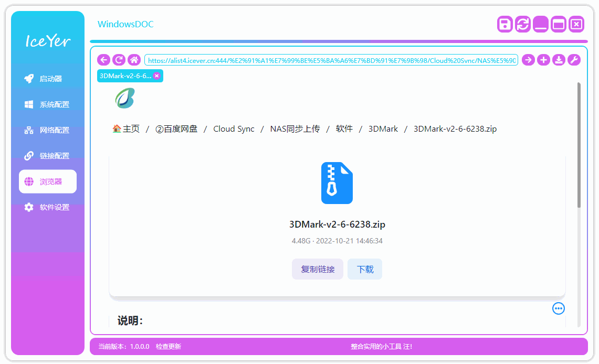Click the 说明: heading
Viewport: 599px width, 364px height.
[x=130, y=320]
